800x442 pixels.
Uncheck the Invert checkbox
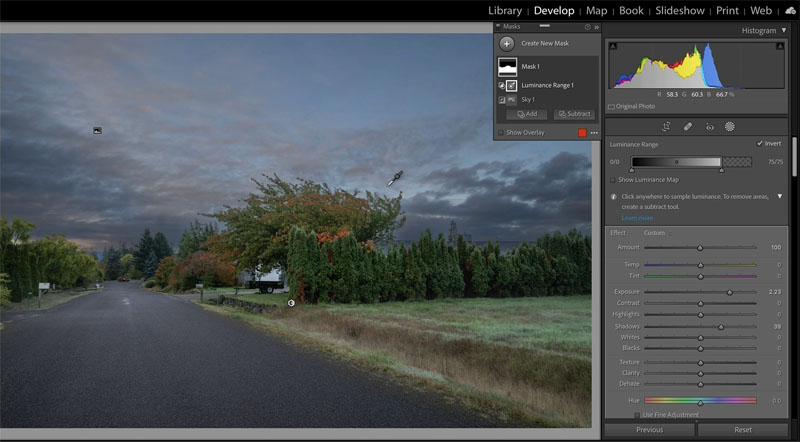[760, 144]
